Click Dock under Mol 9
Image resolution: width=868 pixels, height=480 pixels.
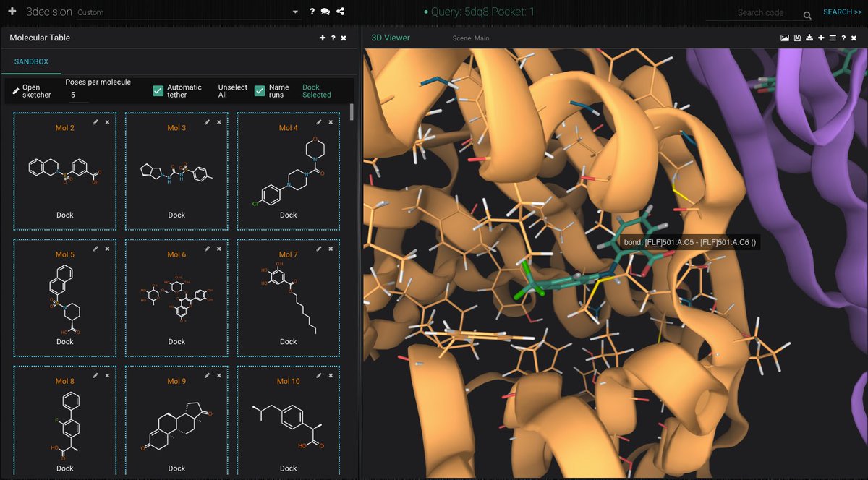[176, 468]
